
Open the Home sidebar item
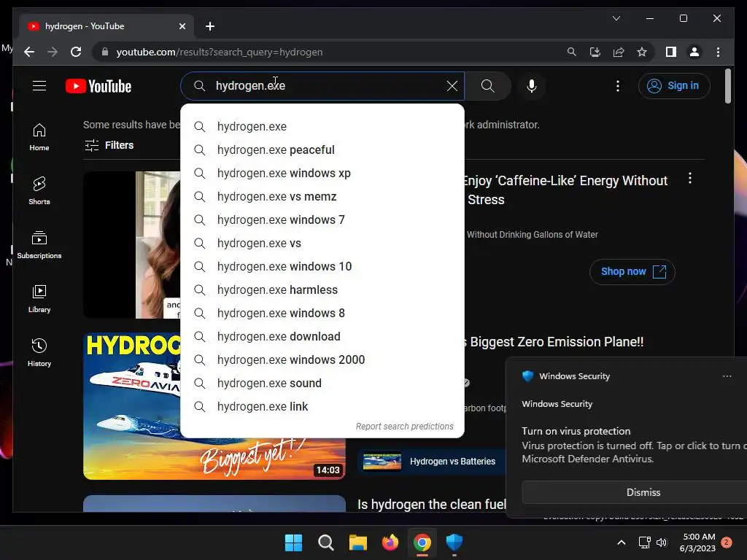coord(39,137)
